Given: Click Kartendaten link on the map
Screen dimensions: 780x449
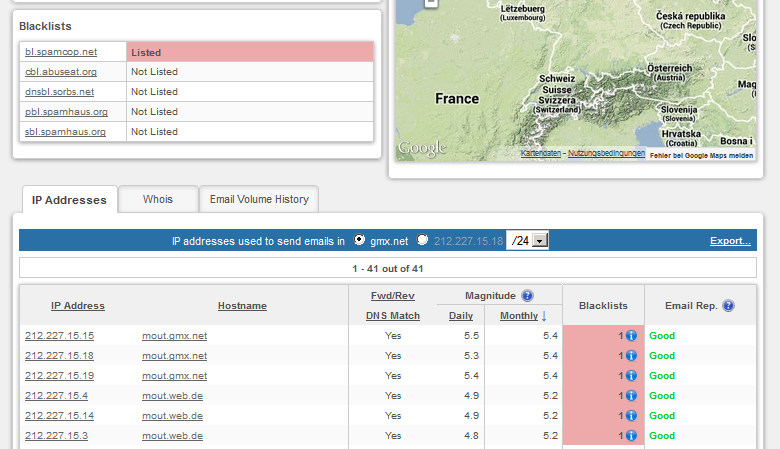Looking at the screenshot, I should [541, 153].
